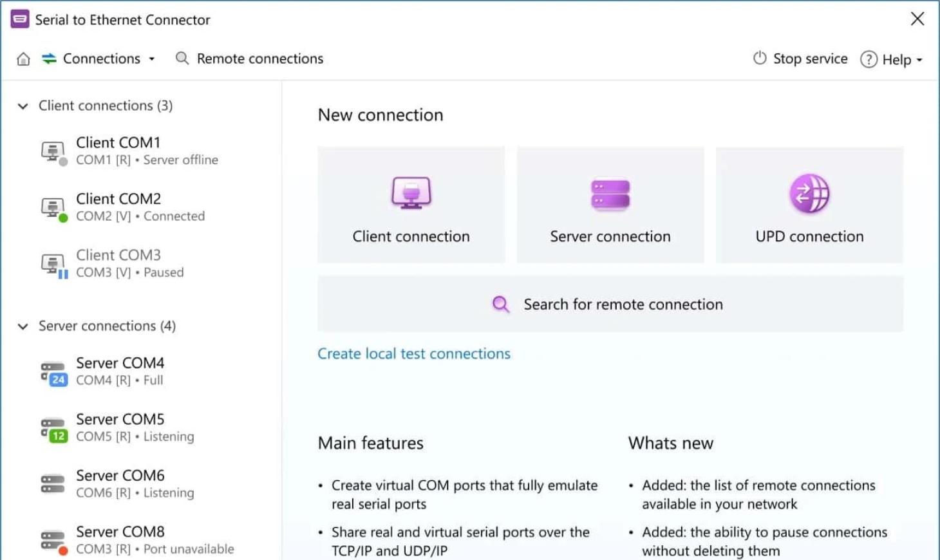Select the Server COM5 icon with 12 badge
Screen dimensions: 940x560
click(x=53, y=429)
